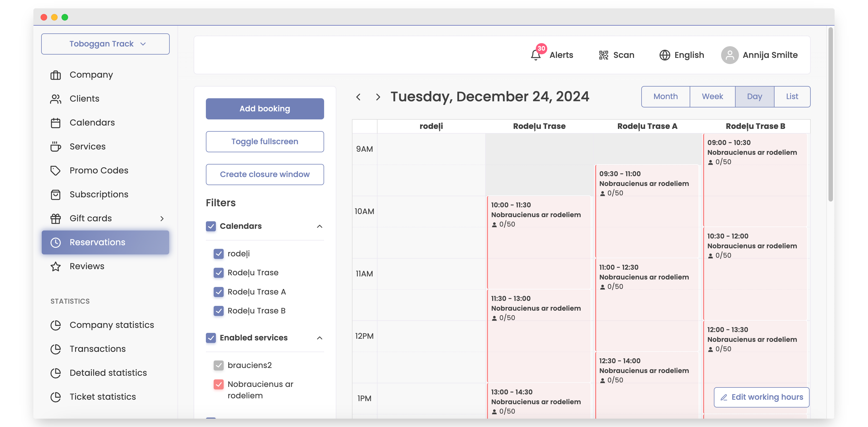Open Reviews star icon

coord(56,267)
